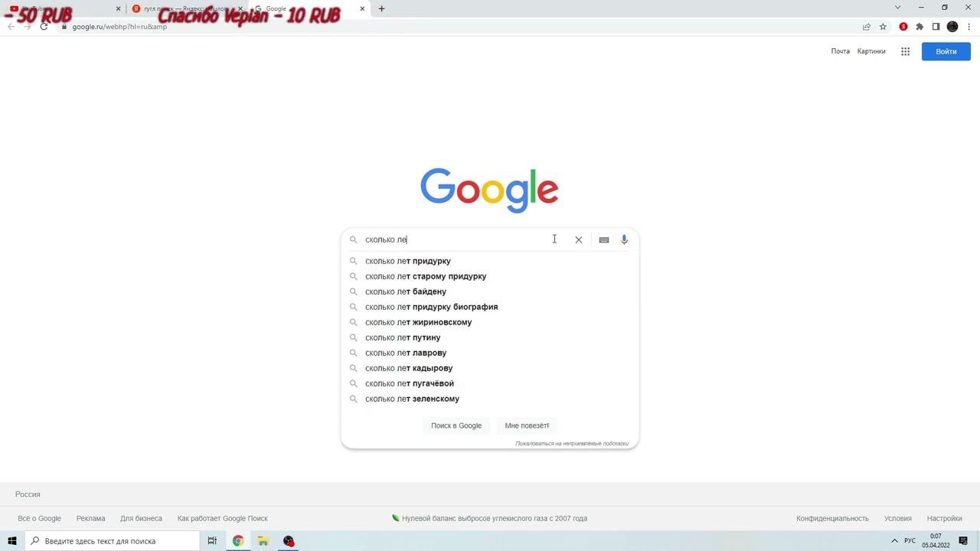Open the Chrome three-dot menu
This screenshot has width=980, height=551.
click(x=969, y=27)
